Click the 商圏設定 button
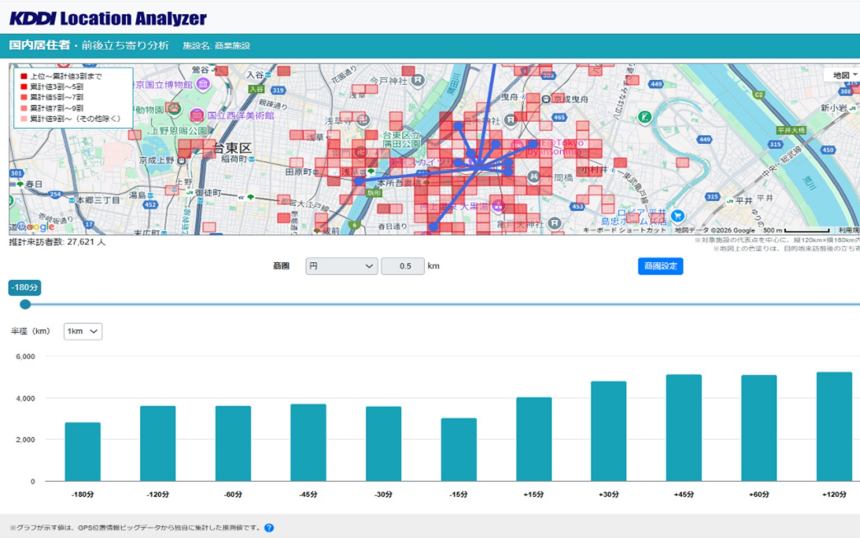 (660, 266)
